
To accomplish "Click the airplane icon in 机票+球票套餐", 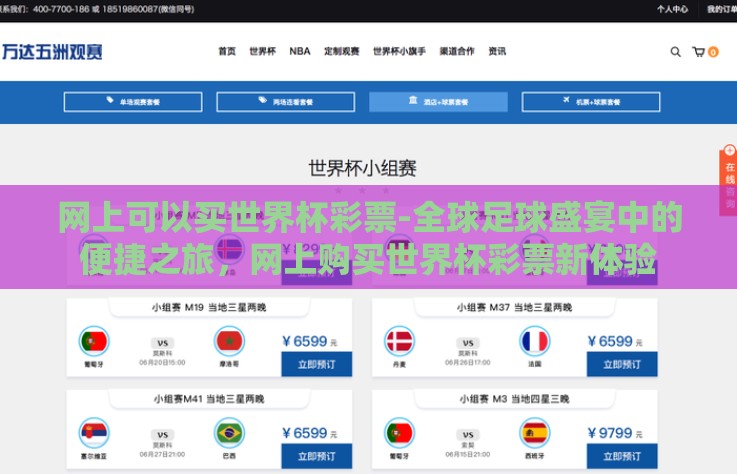I will click(x=566, y=100).
